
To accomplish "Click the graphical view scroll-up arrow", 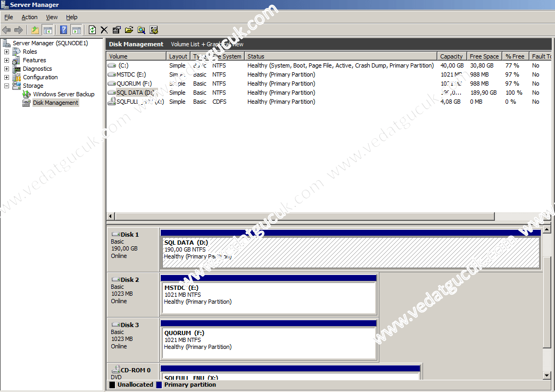I will (x=547, y=230).
